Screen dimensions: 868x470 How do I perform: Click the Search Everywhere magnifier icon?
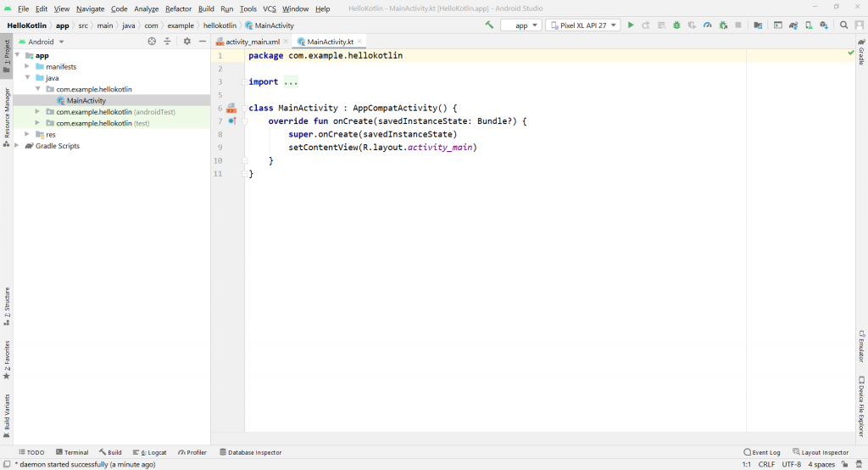(x=843, y=25)
